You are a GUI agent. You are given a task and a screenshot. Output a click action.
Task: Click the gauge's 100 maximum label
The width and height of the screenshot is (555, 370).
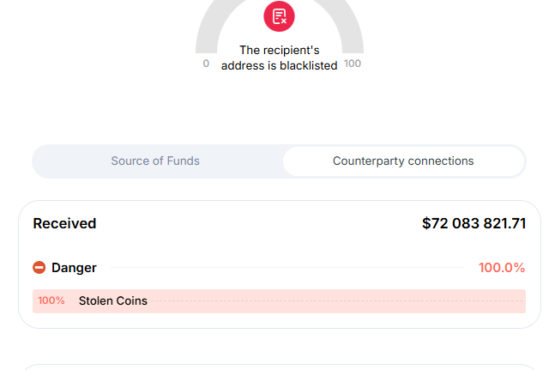pyautogui.click(x=353, y=64)
